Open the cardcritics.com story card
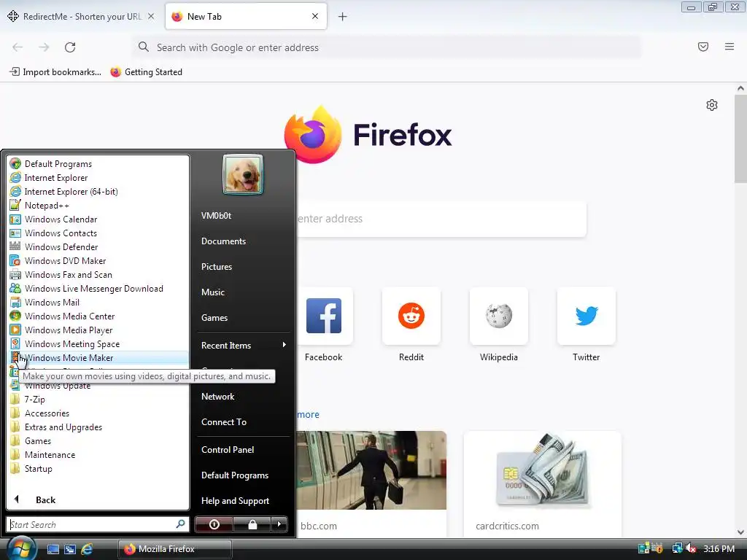Image resolution: width=747 pixels, height=560 pixels. (542, 483)
